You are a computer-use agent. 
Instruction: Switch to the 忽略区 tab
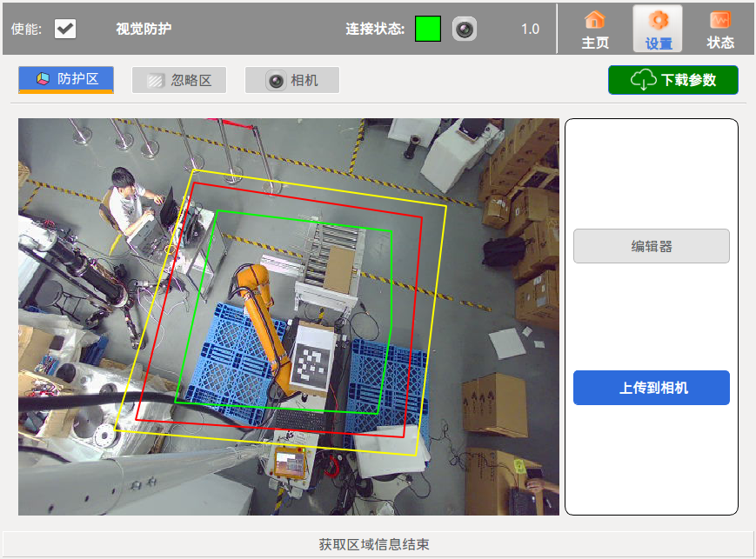(179, 80)
